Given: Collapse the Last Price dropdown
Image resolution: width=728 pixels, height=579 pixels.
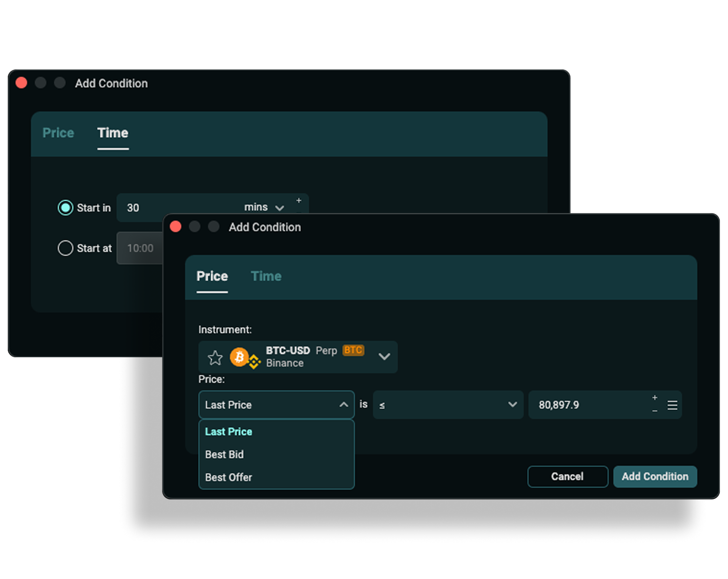Looking at the screenshot, I should point(344,404).
